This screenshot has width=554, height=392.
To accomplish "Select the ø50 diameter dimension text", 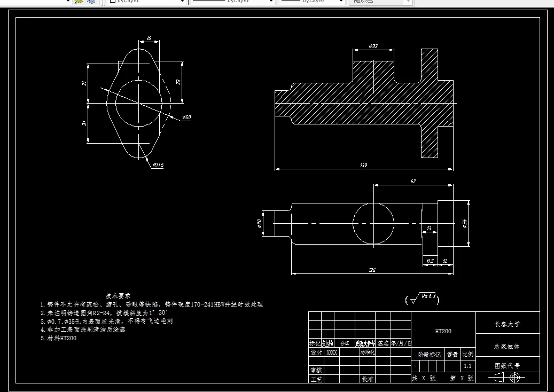I will 186,117.
